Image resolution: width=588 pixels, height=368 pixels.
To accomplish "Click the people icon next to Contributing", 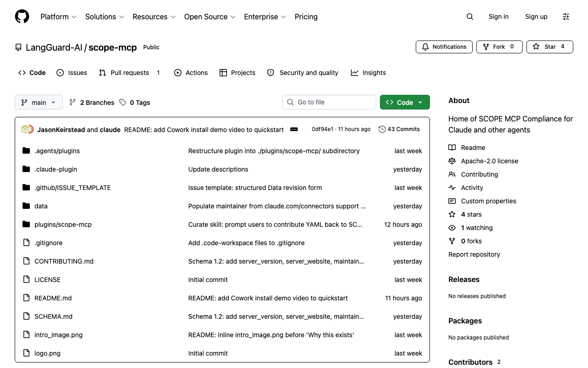I will tap(452, 174).
